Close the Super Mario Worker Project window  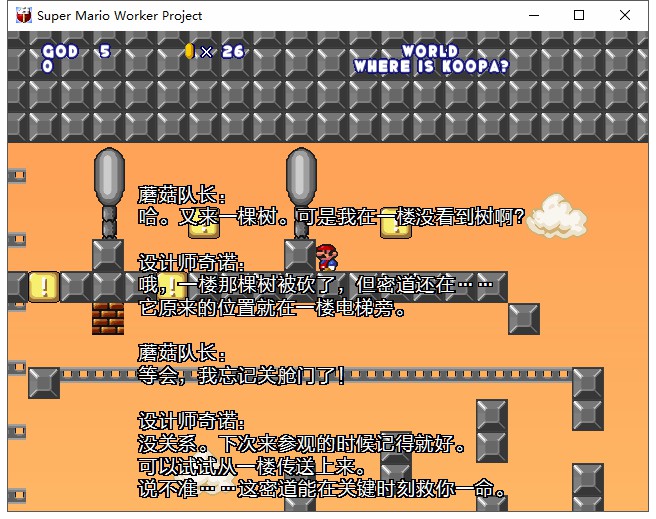pos(625,15)
